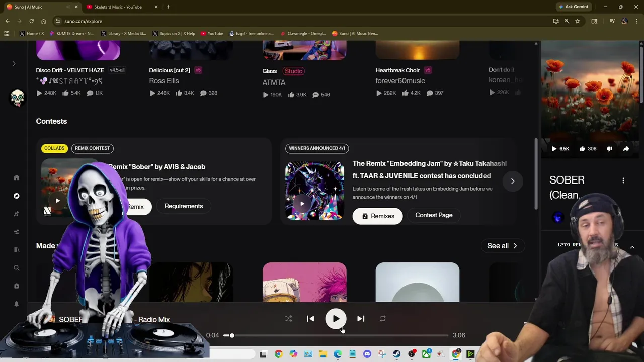The height and width of the screenshot is (362, 644).
Task: Open comments on the Glass song
Action: 321,95
